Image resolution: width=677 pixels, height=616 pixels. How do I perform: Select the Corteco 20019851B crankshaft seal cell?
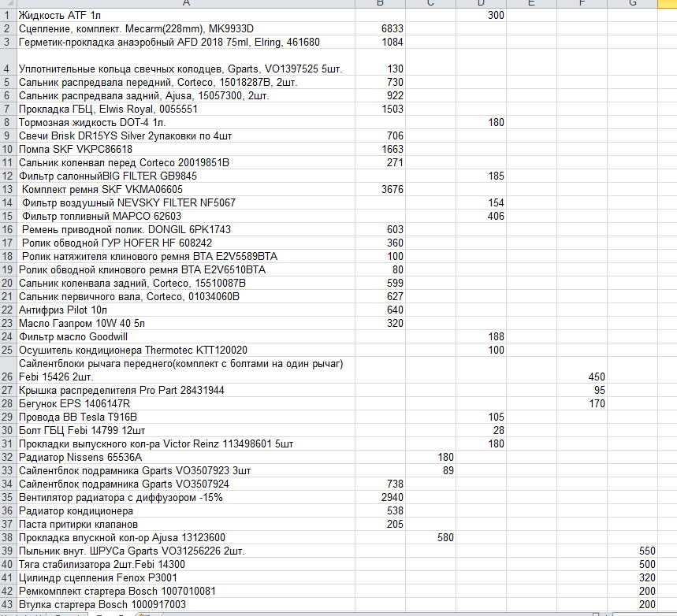pyautogui.click(x=186, y=162)
